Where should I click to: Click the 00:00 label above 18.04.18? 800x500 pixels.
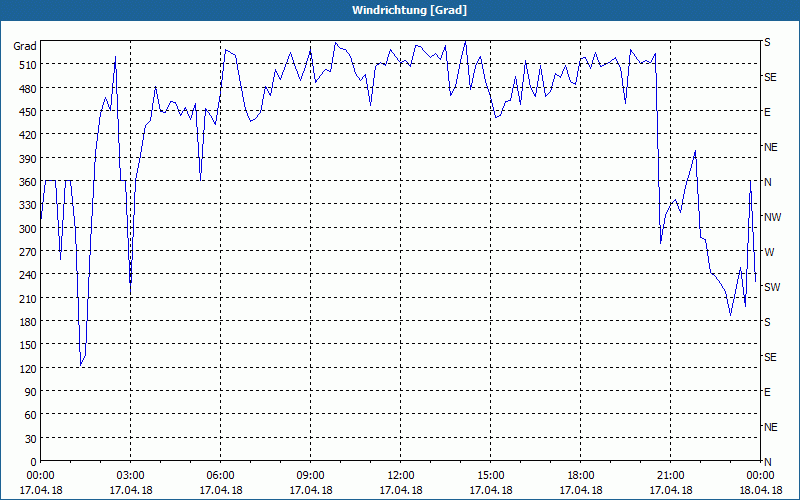tap(761, 476)
